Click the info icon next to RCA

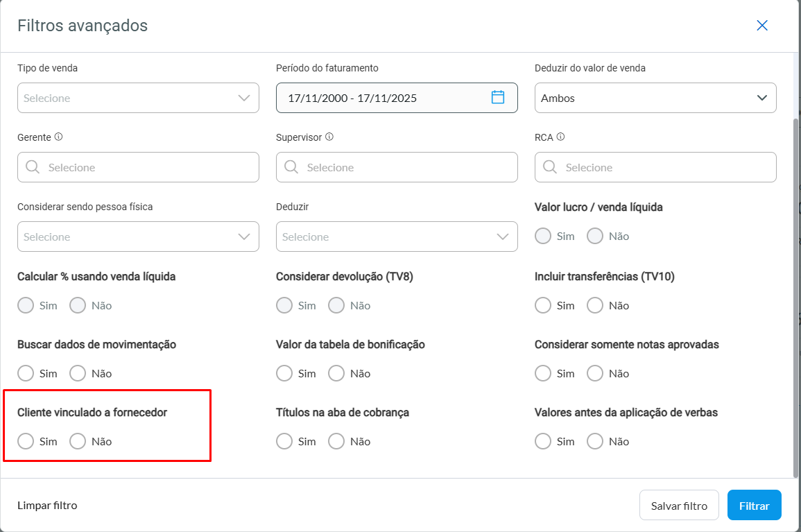(560, 137)
